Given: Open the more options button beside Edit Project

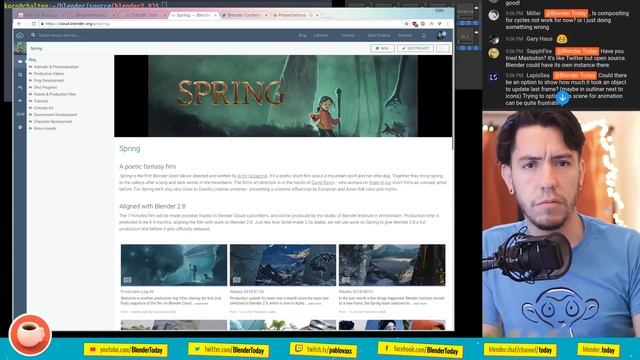Looking at the screenshot, I should [x=442, y=48].
